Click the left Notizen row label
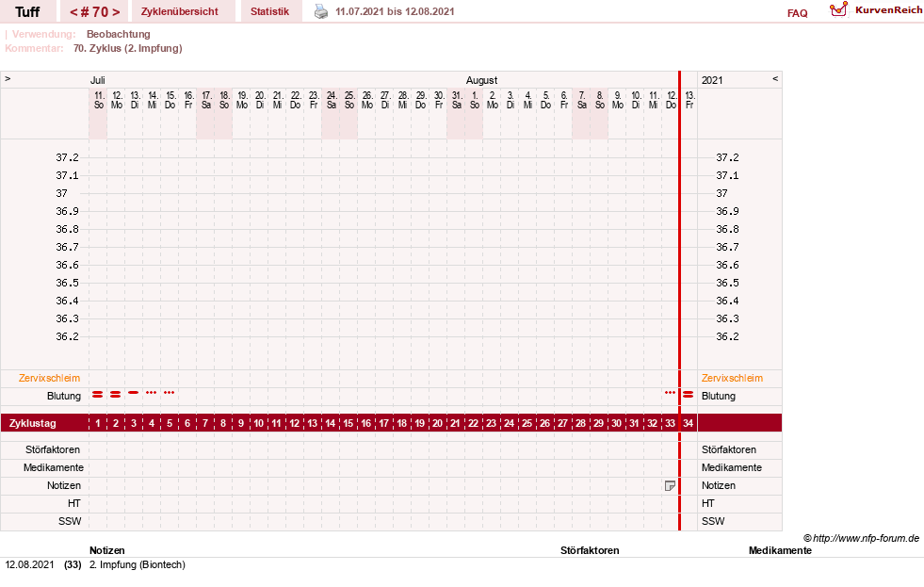924x587 pixels. tap(64, 485)
